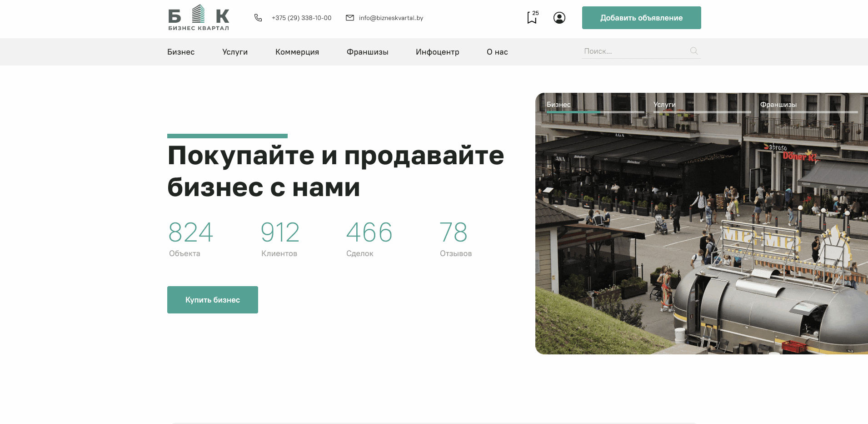Open Бизнес menu in navigation bar
This screenshot has width=868, height=424.
[181, 52]
